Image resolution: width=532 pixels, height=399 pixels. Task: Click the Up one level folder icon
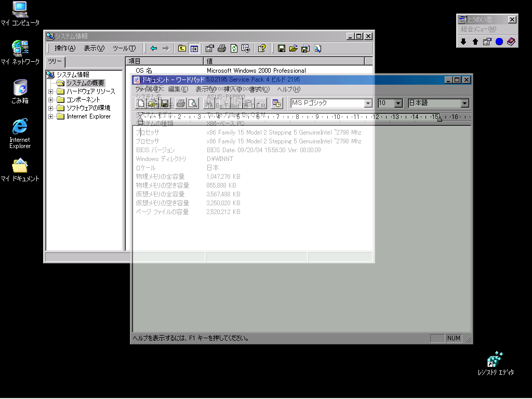pos(182,48)
